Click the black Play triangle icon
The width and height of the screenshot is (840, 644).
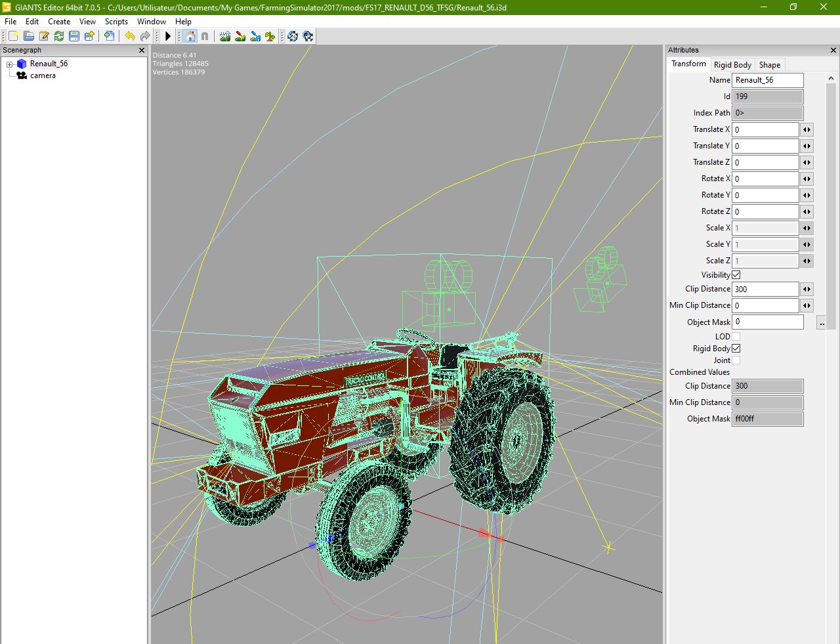pyautogui.click(x=168, y=36)
